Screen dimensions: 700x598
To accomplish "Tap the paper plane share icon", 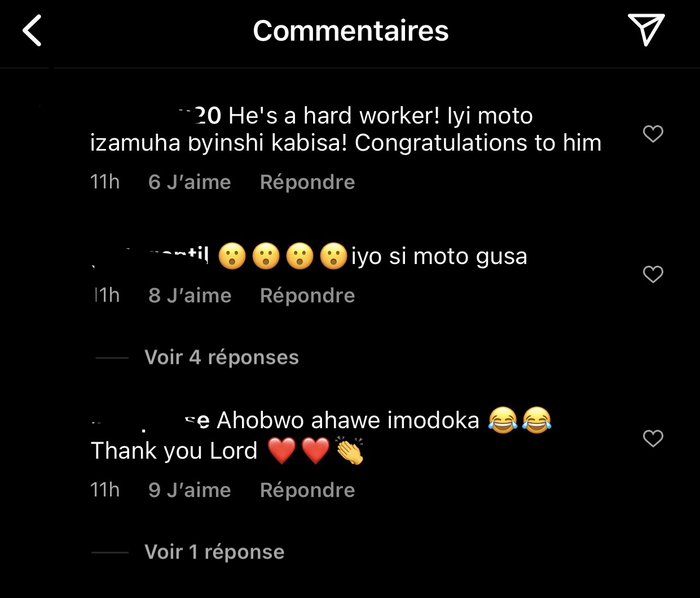I will pos(646,30).
